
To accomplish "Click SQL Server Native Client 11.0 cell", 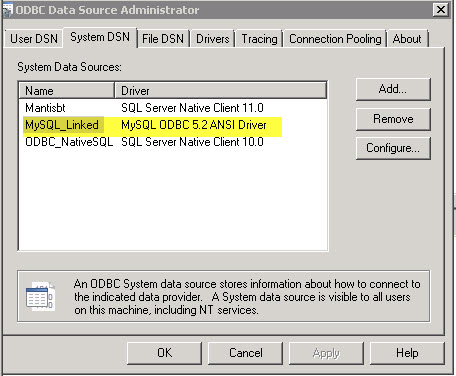I will coord(192,108).
